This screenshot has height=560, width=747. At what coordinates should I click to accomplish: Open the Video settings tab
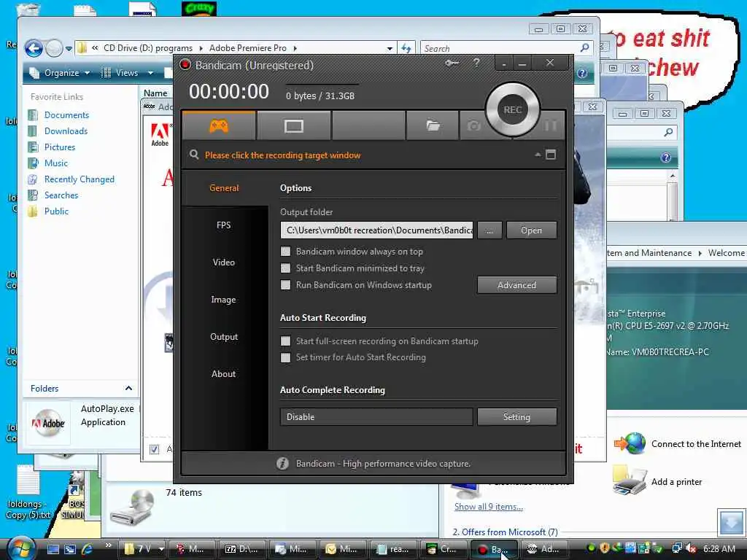tap(224, 262)
